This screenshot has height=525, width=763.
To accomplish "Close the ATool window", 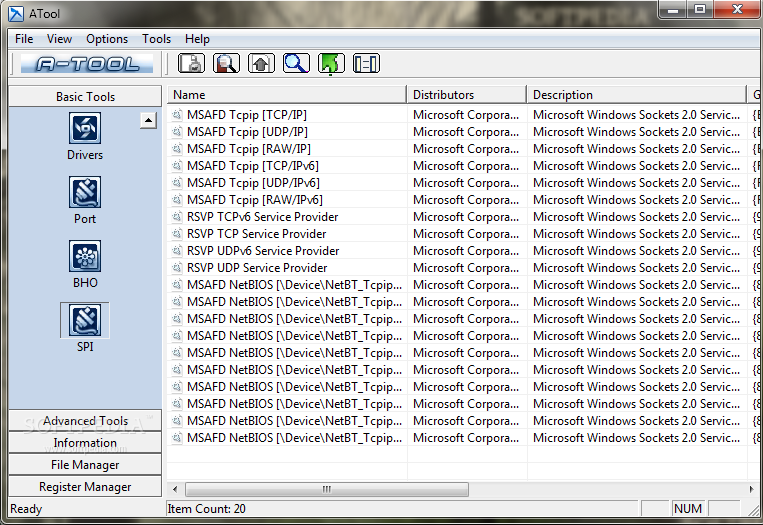I will 737,9.
